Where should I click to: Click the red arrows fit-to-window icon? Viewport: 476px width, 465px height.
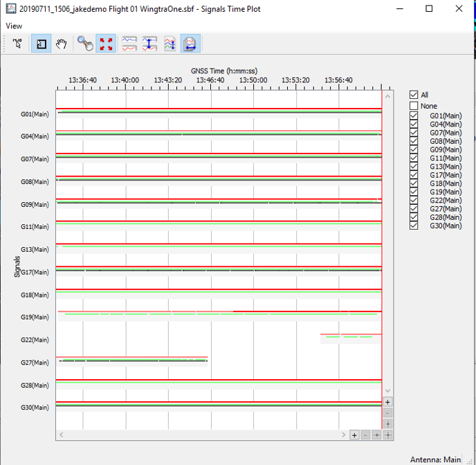click(107, 44)
